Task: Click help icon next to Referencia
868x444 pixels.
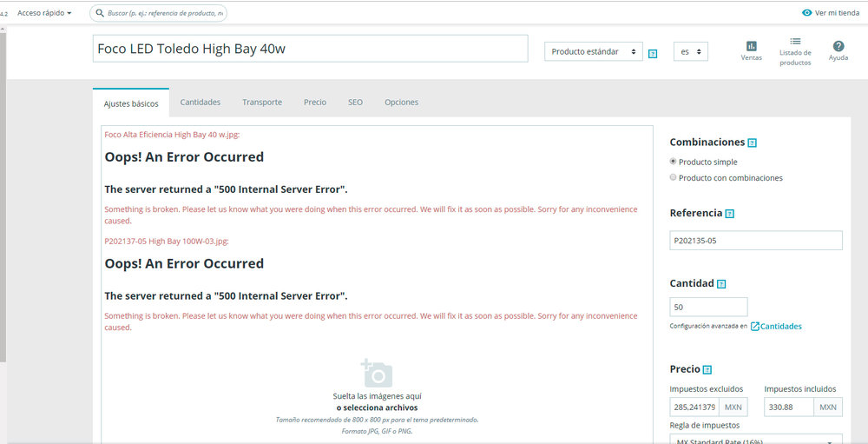Action: 730,214
